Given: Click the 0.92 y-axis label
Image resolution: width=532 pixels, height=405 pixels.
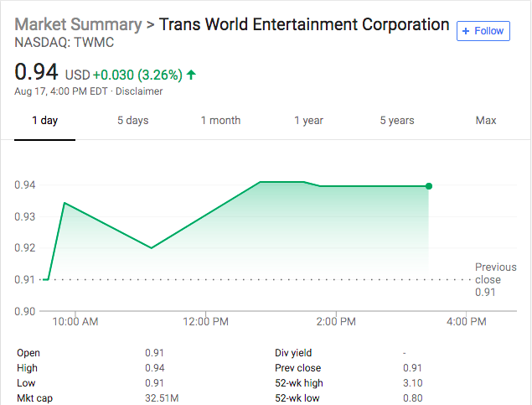Looking at the screenshot, I should (x=25, y=248).
